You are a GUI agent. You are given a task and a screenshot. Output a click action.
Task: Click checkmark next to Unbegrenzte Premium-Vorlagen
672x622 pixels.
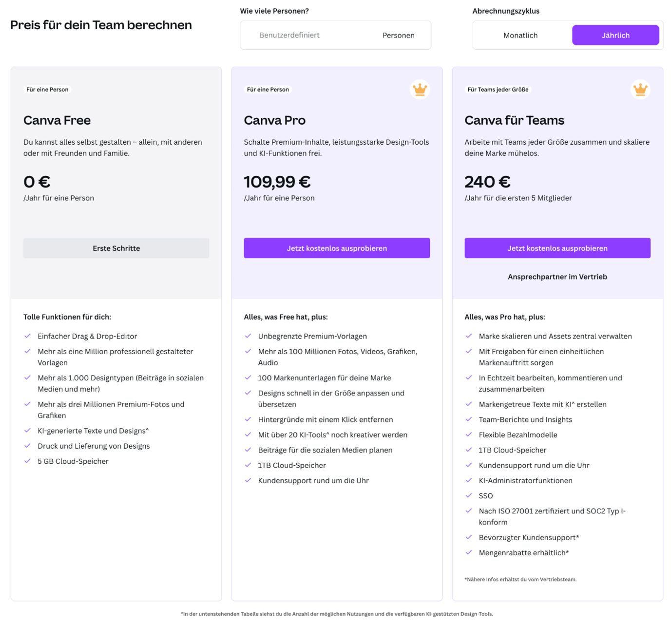[248, 336]
